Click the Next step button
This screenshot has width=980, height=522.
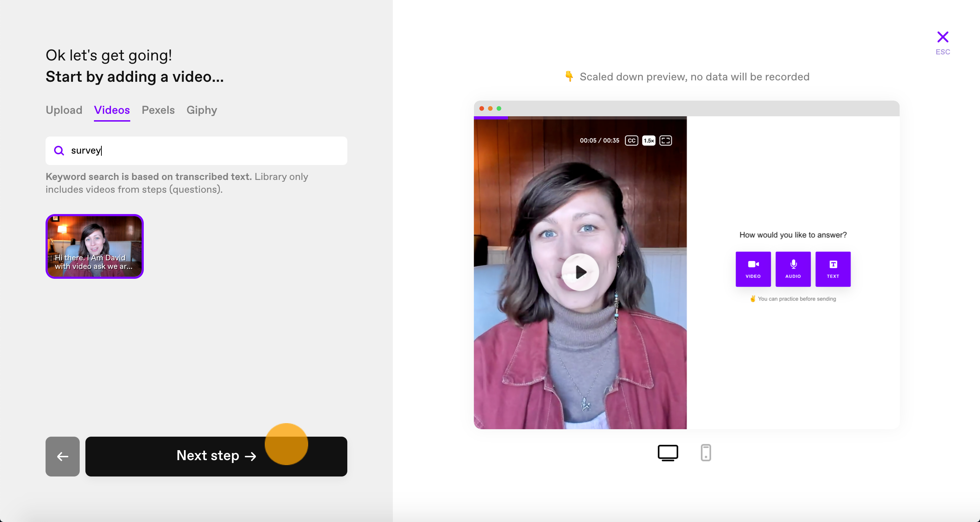point(216,456)
